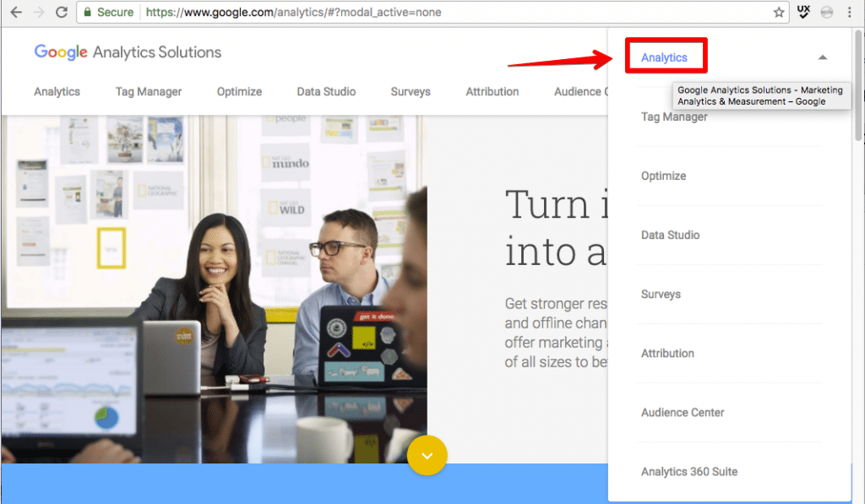Select Tag Manager in the dropdown panel

pyautogui.click(x=674, y=117)
